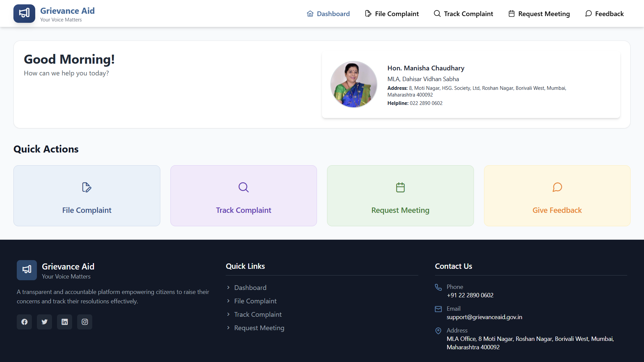Open the Twitter social icon

click(45, 322)
